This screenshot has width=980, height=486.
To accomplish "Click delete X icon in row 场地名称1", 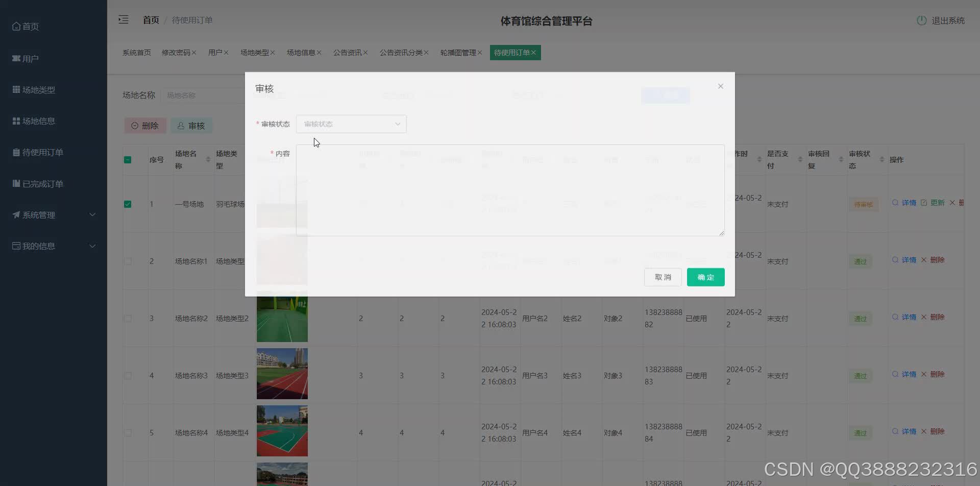I will (x=924, y=260).
